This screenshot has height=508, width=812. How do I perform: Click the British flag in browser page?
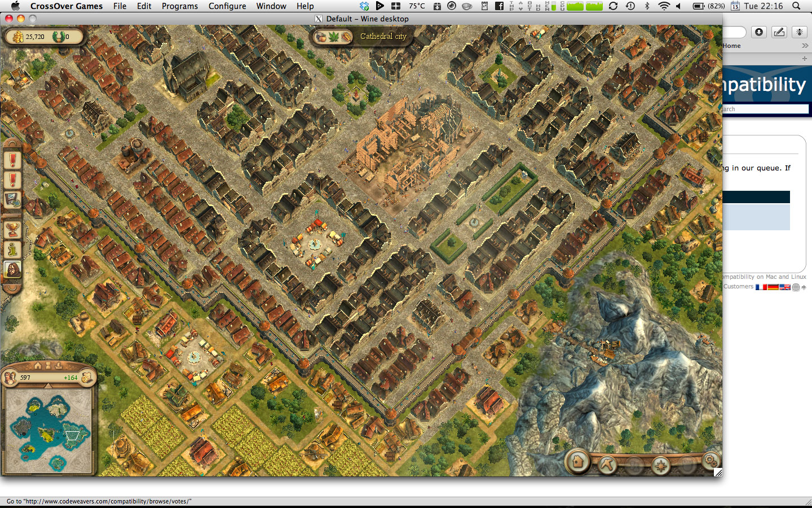coord(784,287)
